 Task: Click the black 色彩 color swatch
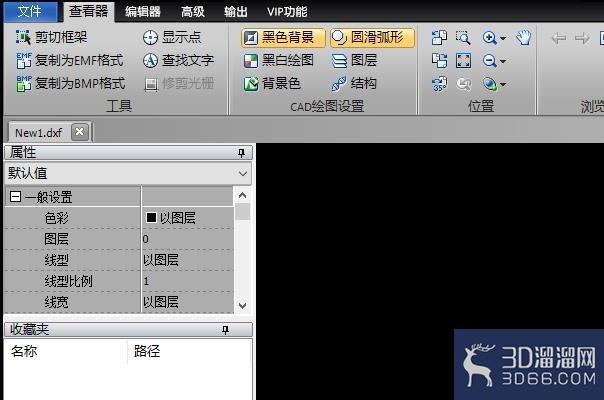click(x=151, y=218)
